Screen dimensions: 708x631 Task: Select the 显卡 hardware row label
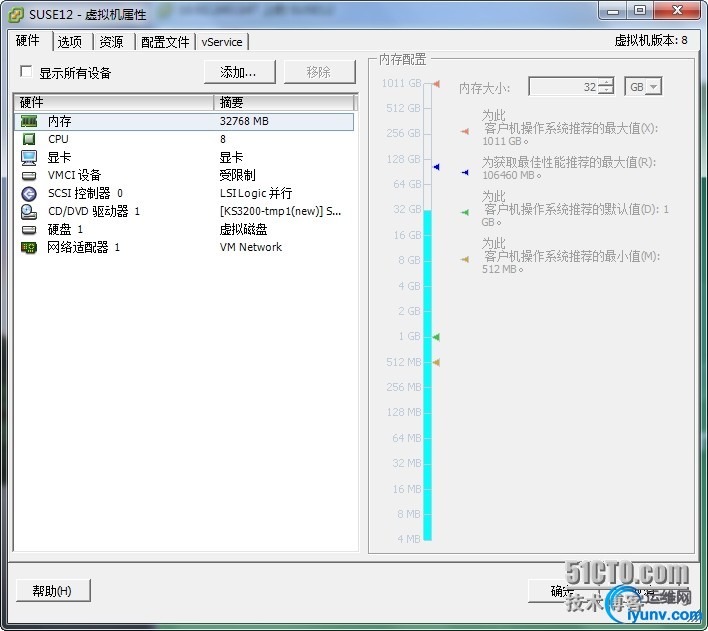pyautogui.click(x=59, y=157)
